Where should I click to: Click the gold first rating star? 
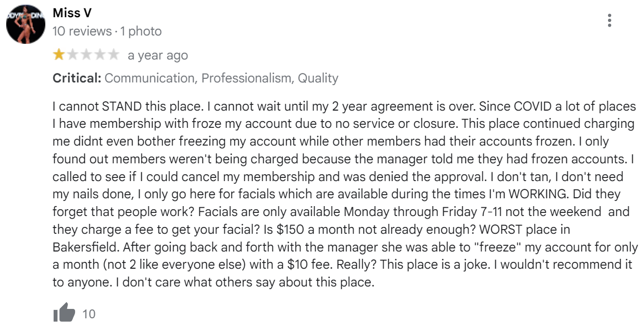point(59,55)
